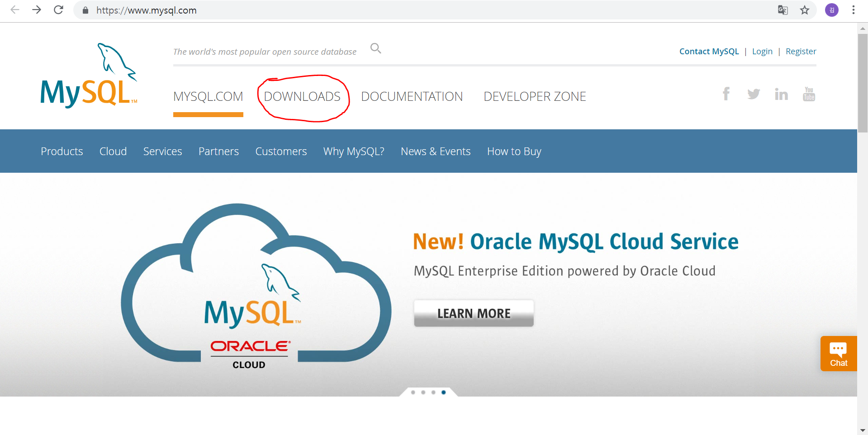Open Chrome three-dot menu
Image resolution: width=868 pixels, height=435 pixels.
click(x=854, y=10)
